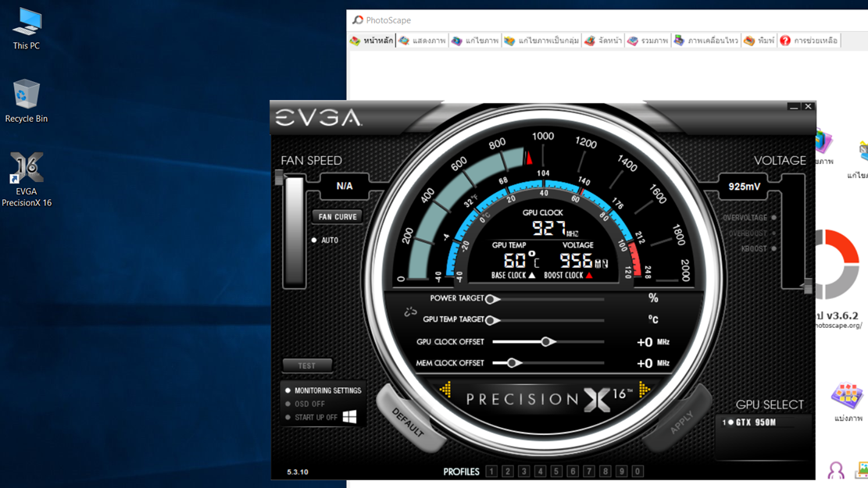The height and width of the screenshot is (488, 868).
Task: Open PhotoScape help tab การช่วยเหลือ
Action: (x=809, y=41)
